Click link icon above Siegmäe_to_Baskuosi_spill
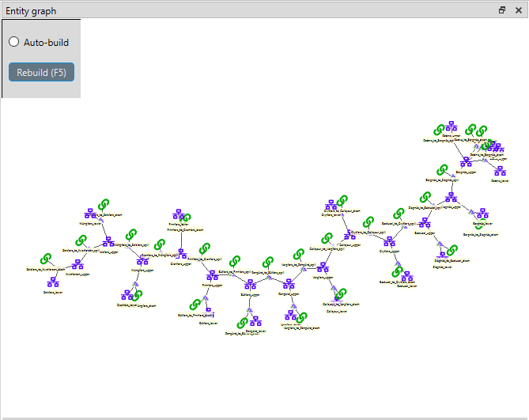This screenshot has height=420, width=529. 425,197
